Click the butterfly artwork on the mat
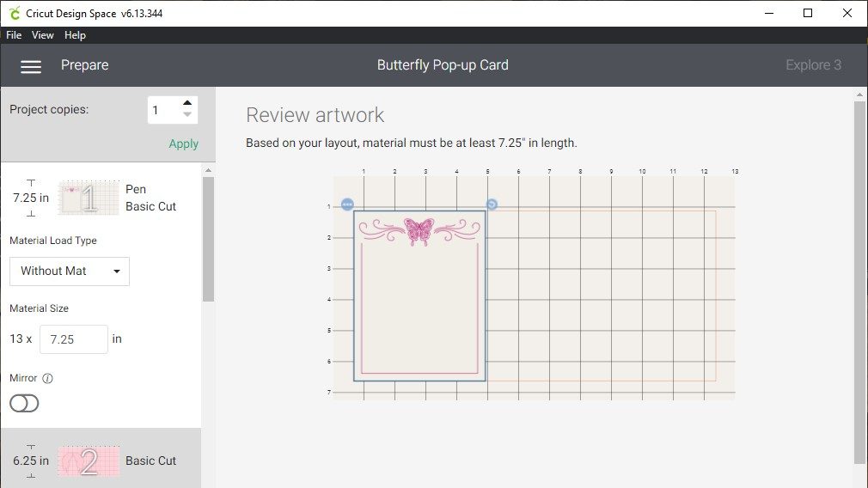 tap(419, 231)
